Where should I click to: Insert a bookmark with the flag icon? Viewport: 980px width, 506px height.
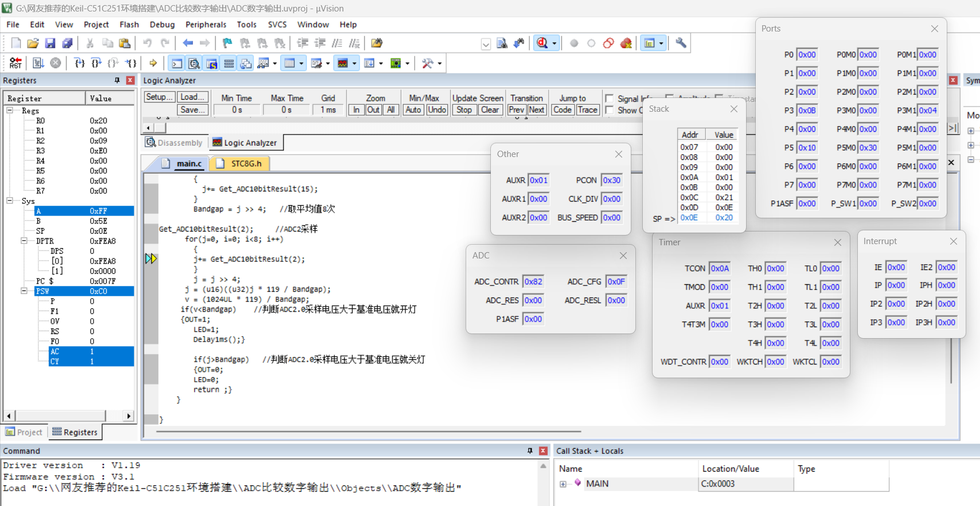[228, 43]
